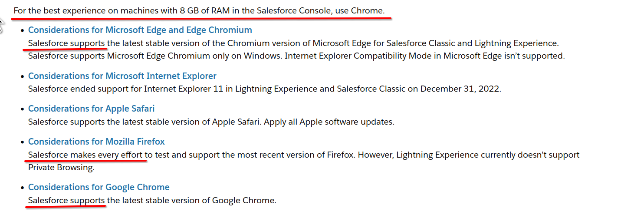
Task: Open the Considerations for Apple Safari link
Action: [92, 109]
